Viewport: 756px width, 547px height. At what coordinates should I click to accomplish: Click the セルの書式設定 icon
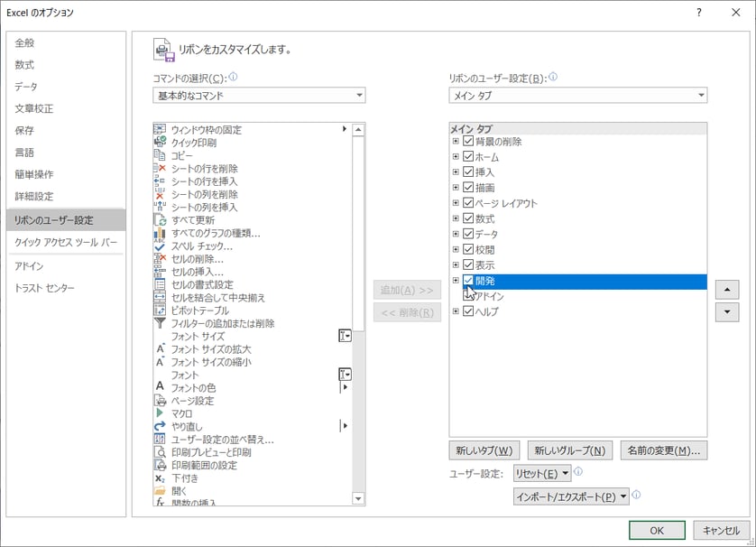[160, 284]
